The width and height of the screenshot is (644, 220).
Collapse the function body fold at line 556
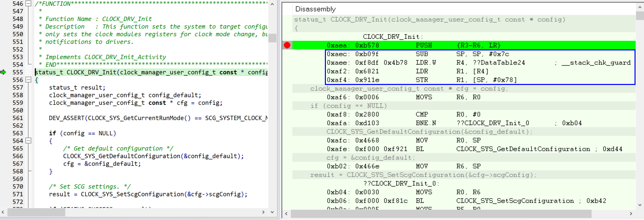pyautogui.click(x=29, y=80)
